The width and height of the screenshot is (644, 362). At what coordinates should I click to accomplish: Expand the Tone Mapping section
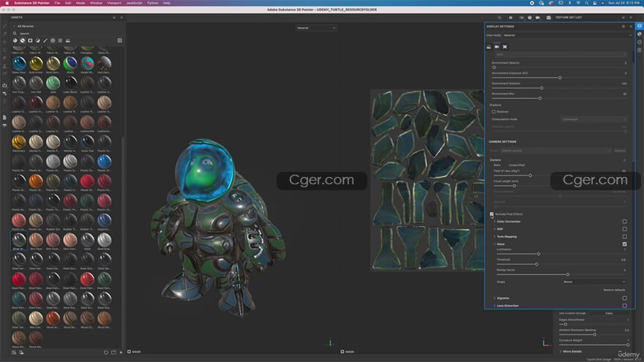click(495, 236)
